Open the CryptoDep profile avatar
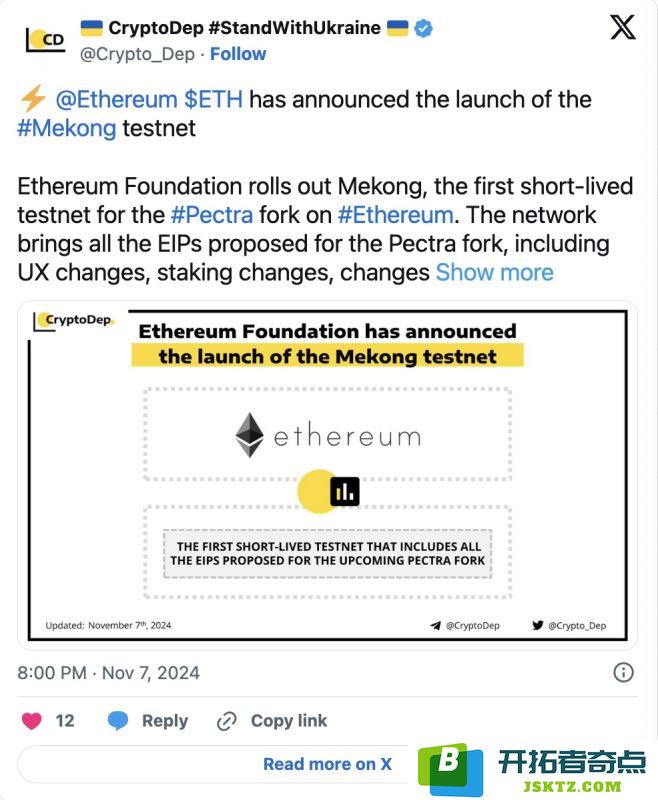 [45, 40]
